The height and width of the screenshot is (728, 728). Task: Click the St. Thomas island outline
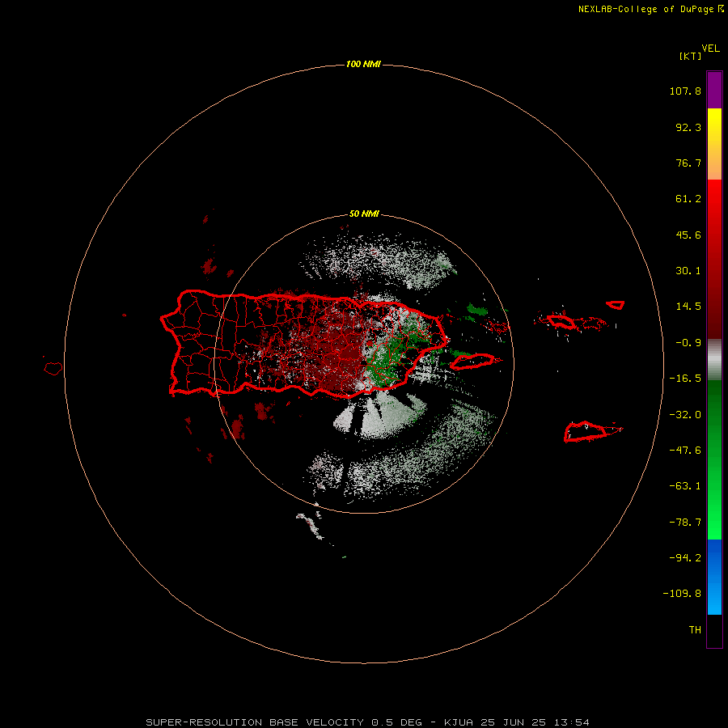[561, 322]
